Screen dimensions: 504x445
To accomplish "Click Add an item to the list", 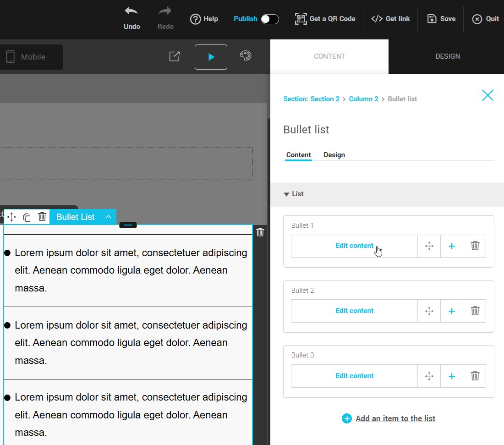I will point(395,418).
